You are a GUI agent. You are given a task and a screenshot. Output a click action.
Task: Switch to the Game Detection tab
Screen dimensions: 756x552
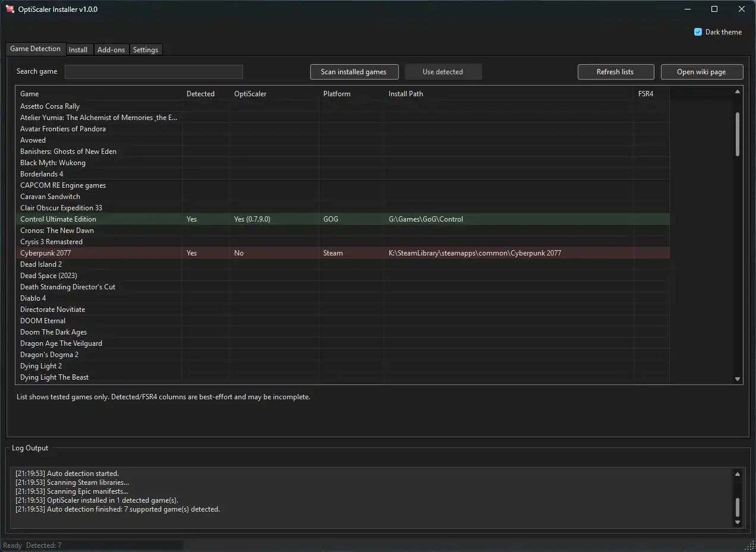tap(35, 49)
